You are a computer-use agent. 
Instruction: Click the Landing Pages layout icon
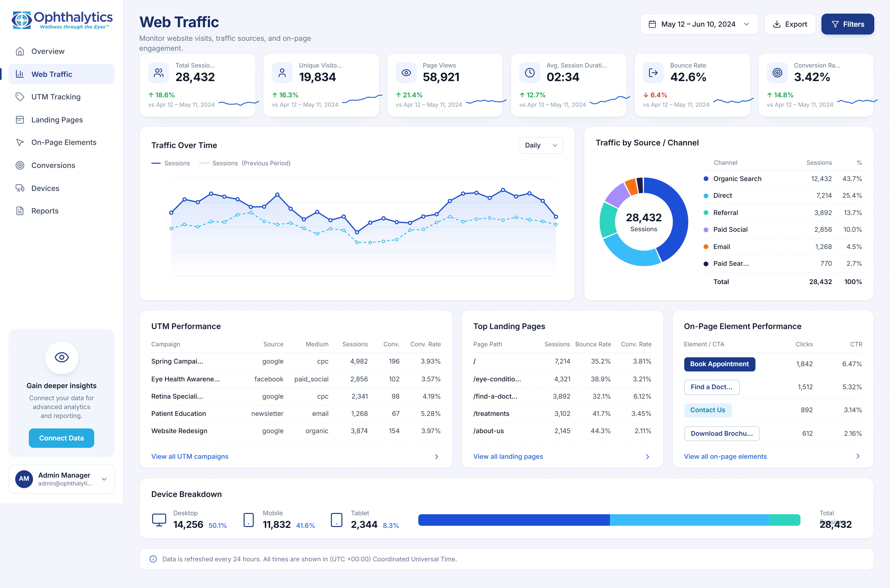[x=20, y=120]
